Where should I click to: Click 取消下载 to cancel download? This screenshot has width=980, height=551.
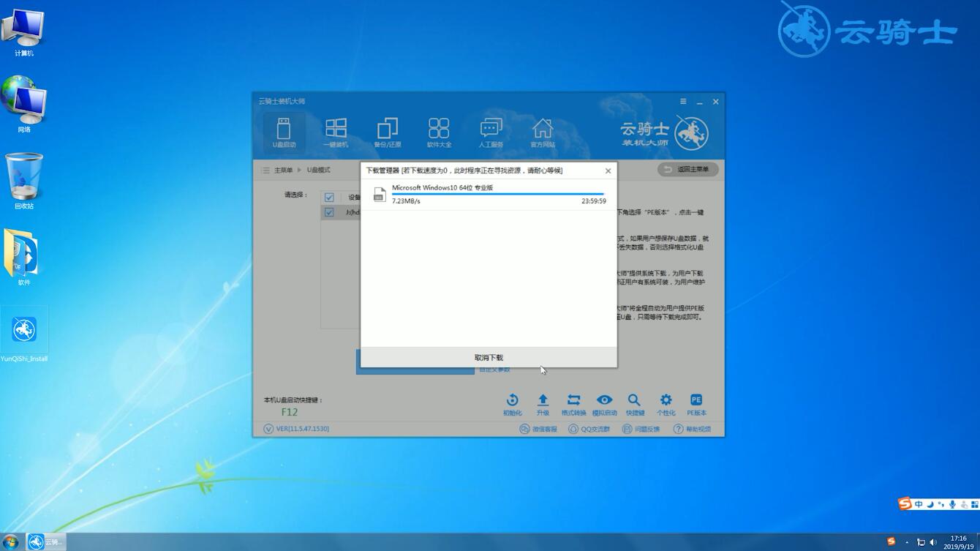pyautogui.click(x=489, y=358)
